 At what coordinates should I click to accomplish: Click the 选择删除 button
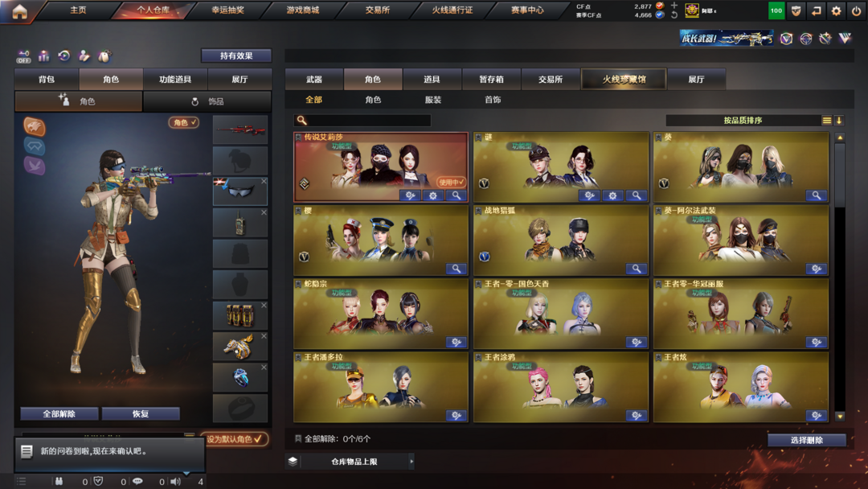click(x=807, y=440)
